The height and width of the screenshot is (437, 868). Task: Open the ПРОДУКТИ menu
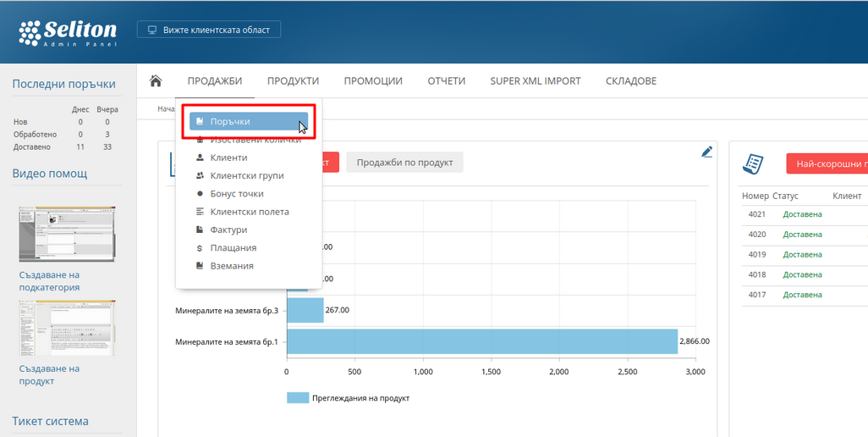coord(293,81)
